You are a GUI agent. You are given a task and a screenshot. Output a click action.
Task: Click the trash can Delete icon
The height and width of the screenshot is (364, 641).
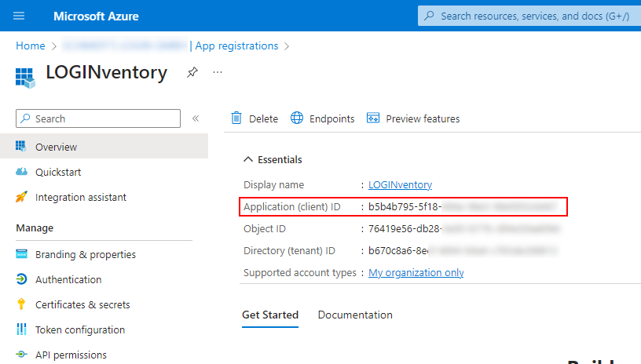(236, 118)
